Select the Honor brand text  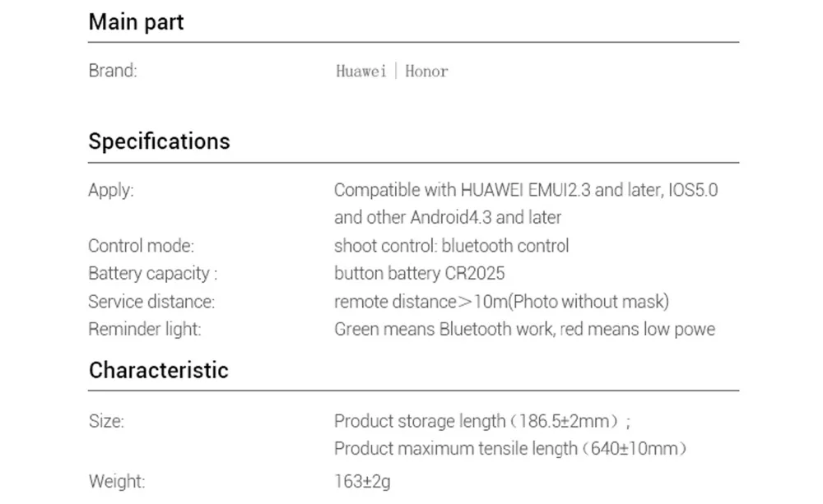(426, 71)
